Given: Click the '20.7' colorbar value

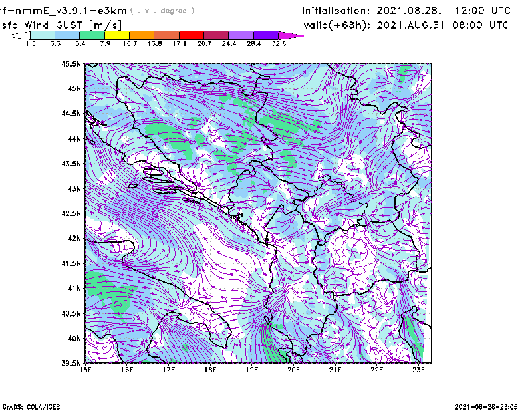Looking at the screenshot, I should coord(204,43).
